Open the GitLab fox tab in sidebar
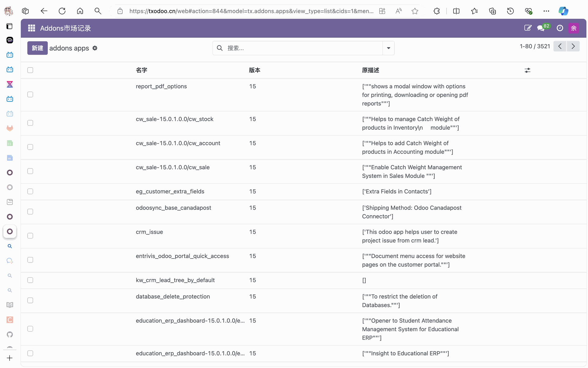Screen dimensions: 588x368 pos(10,128)
